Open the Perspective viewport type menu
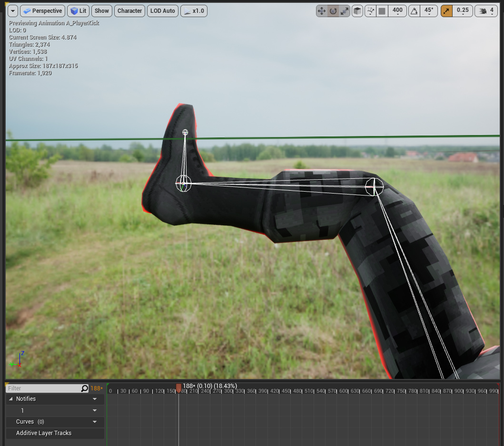Viewport: 504px width, 446px height. (42, 11)
